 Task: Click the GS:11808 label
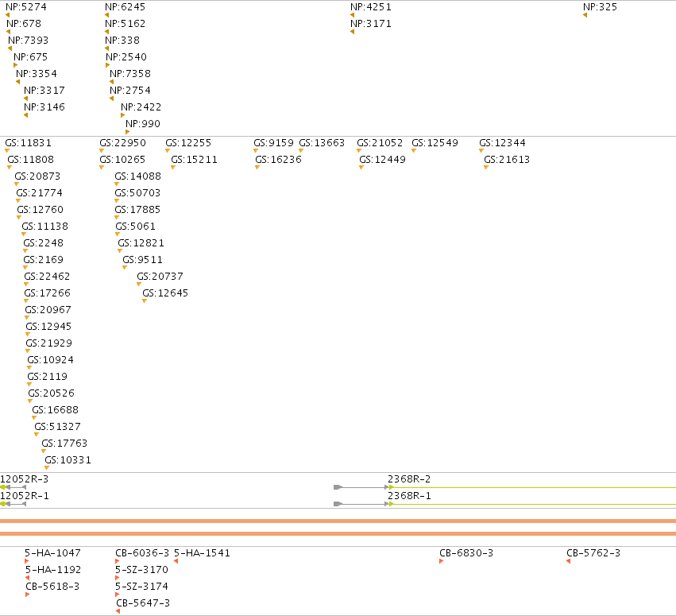point(31,160)
